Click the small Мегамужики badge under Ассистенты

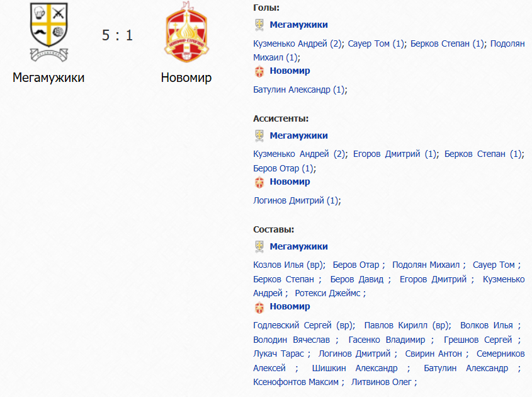coord(259,135)
